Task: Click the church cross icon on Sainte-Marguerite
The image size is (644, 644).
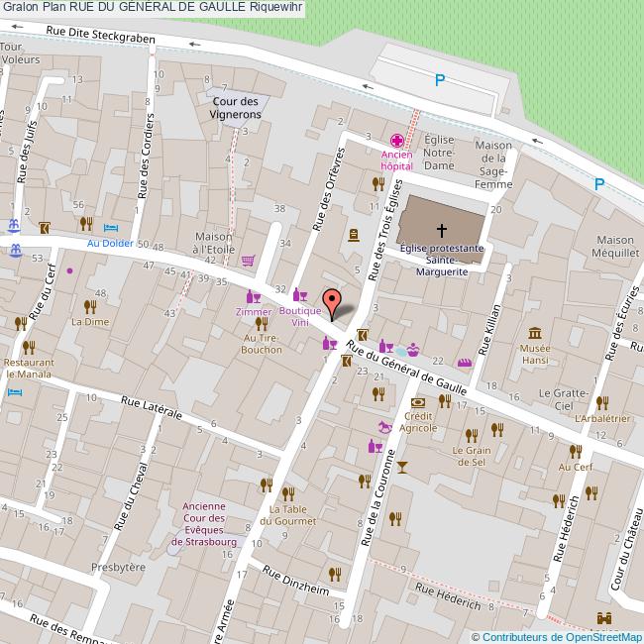Action: pyautogui.click(x=441, y=230)
